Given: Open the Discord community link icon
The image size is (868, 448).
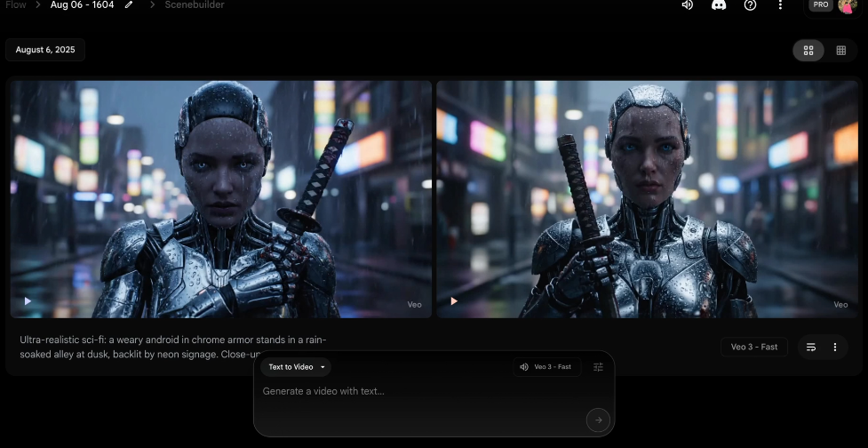Looking at the screenshot, I should pos(719,5).
